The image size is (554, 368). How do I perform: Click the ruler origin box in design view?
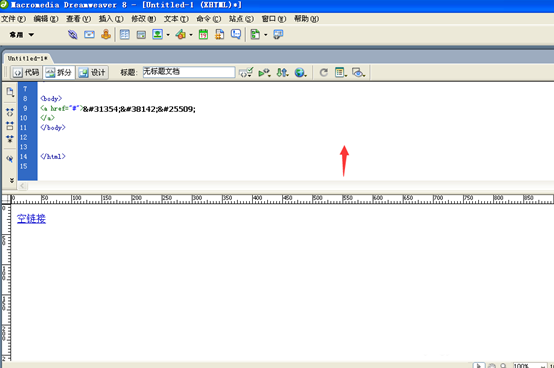[x=6, y=199]
